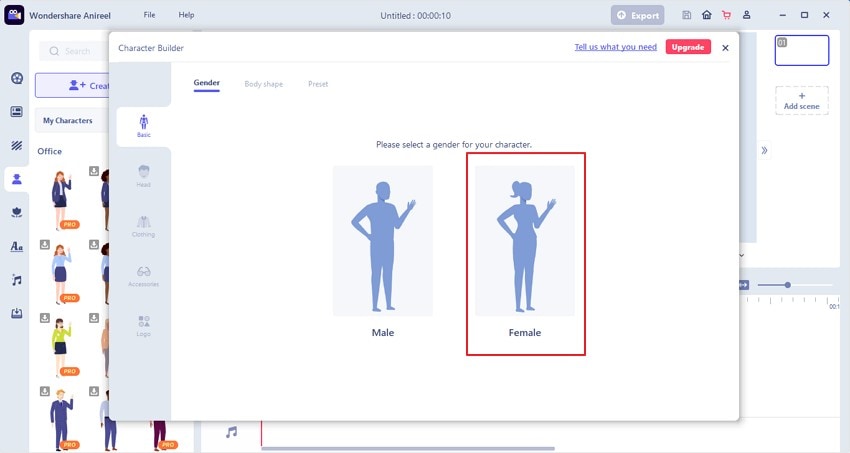Switch to the Basic builder section
The height and width of the screenshot is (453, 850).
tap(144, 126)
